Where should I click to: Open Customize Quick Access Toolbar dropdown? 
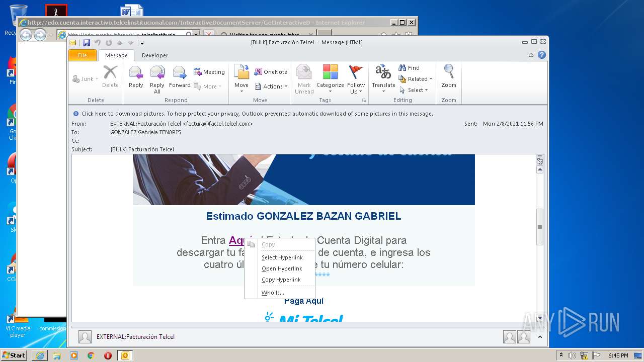142,43
